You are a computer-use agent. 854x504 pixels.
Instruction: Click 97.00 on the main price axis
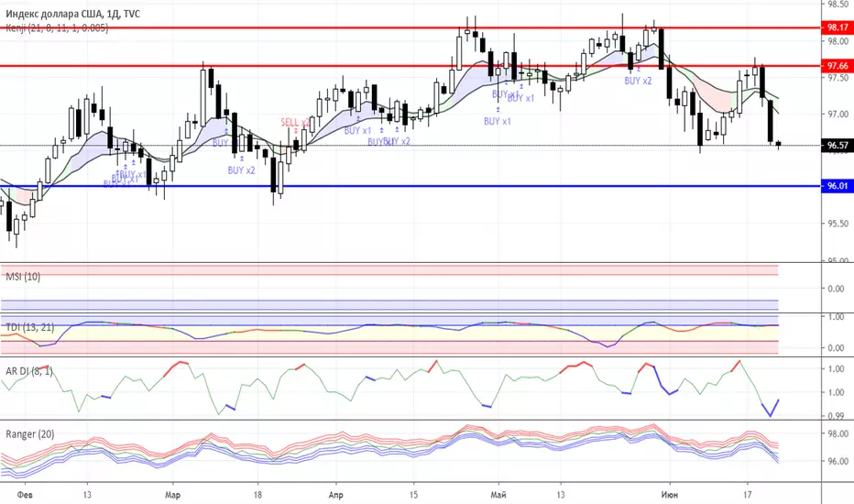point(838,115)
